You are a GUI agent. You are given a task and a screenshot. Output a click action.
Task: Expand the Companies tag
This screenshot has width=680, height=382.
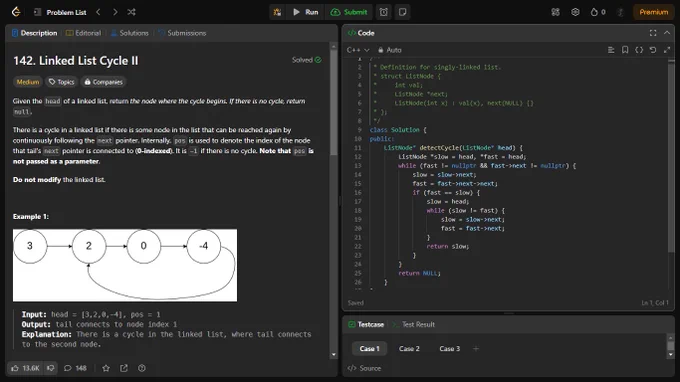[104, 82]
